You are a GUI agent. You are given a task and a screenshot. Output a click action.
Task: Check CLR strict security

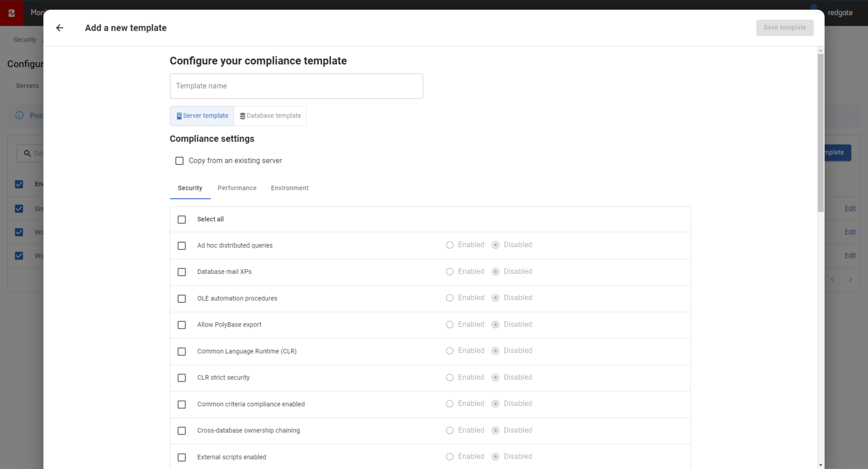pyautogui.click(x=182, y=378)
